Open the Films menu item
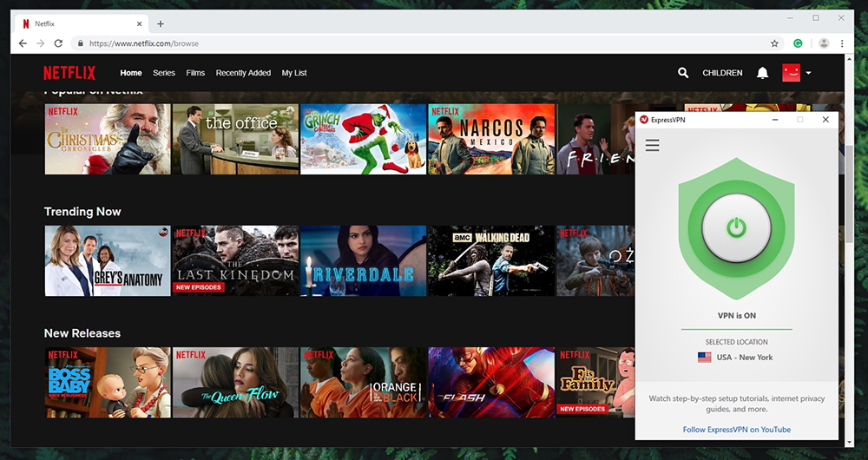 [x=195, y=73]
